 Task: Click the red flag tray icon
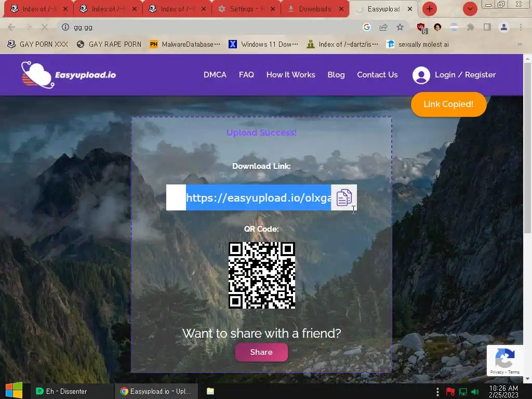[450, 392]
